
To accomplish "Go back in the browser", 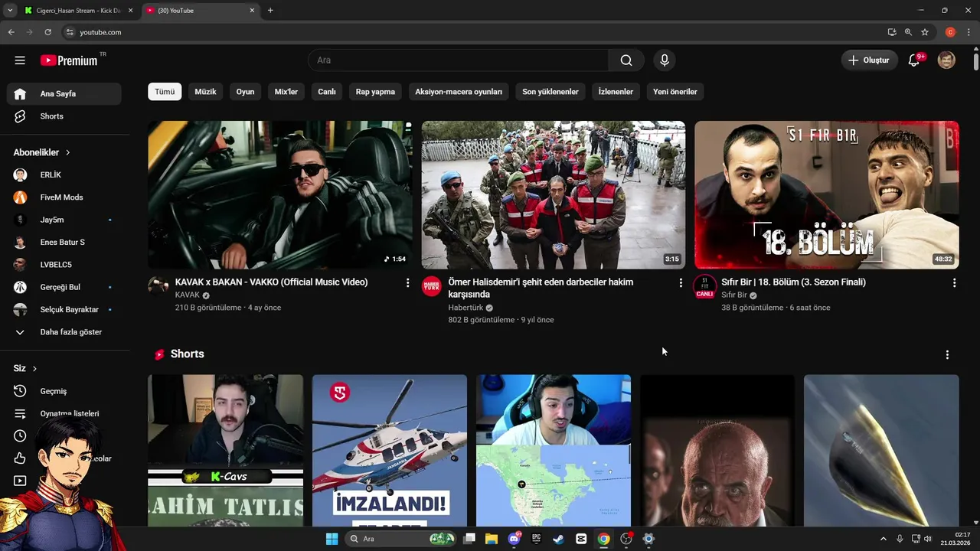I will (11, 32).
